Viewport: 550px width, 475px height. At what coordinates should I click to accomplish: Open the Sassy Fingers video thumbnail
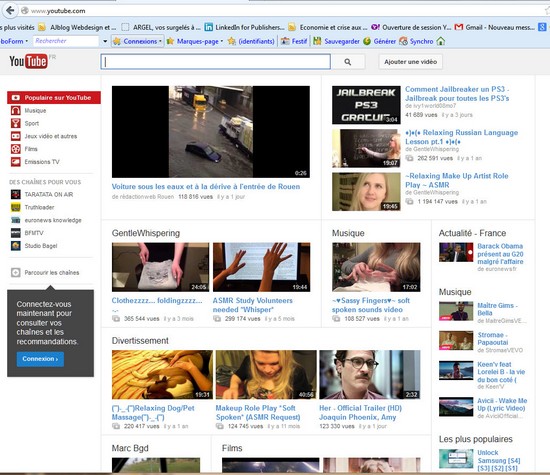point(376,267)
